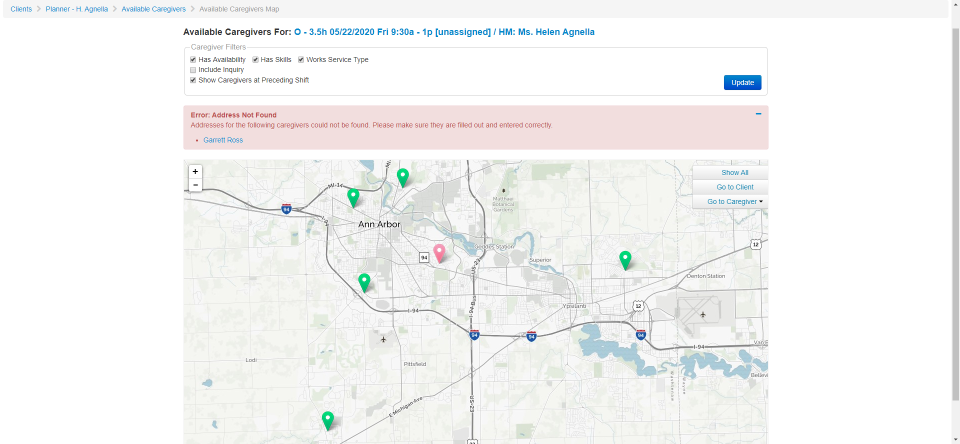960x444 pixels.
Task: Toggle the Has Availability checkbox
Action: click(x=193, y=60)
